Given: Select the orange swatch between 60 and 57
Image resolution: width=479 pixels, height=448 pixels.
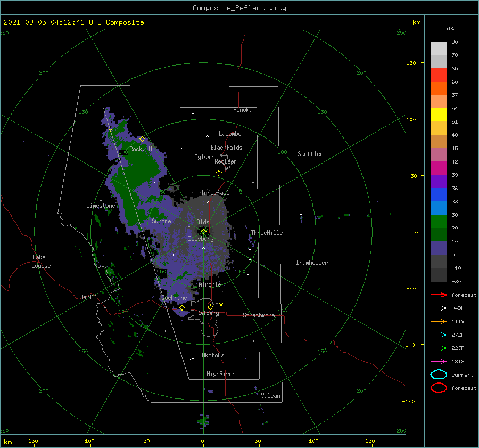Looking at the screenshot, I should 439,88.
